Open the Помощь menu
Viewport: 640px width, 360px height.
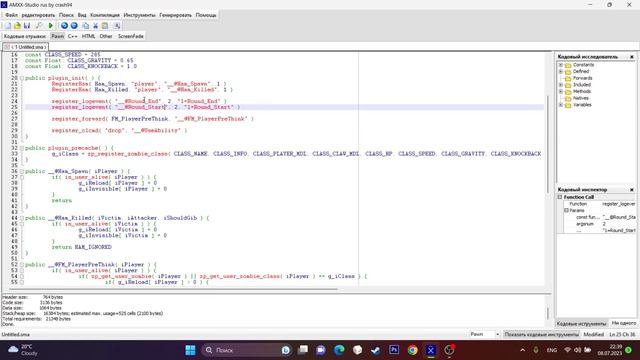(206, 15)
